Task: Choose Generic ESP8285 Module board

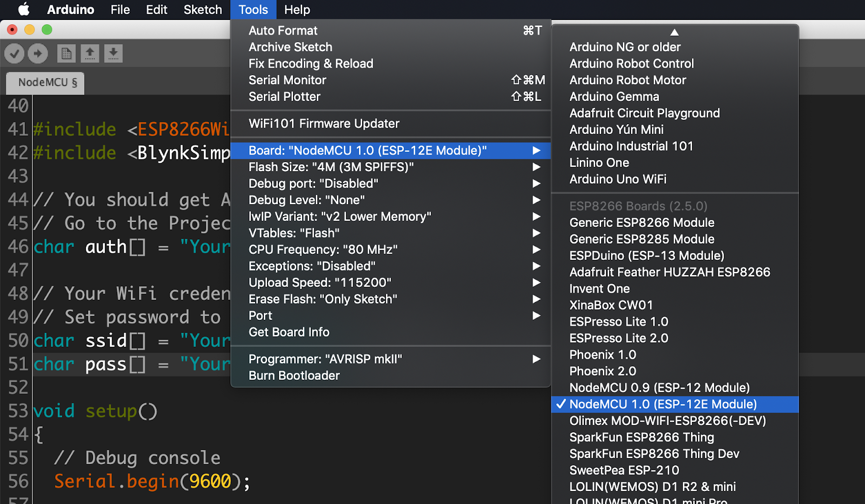Action: coord(675,239)
